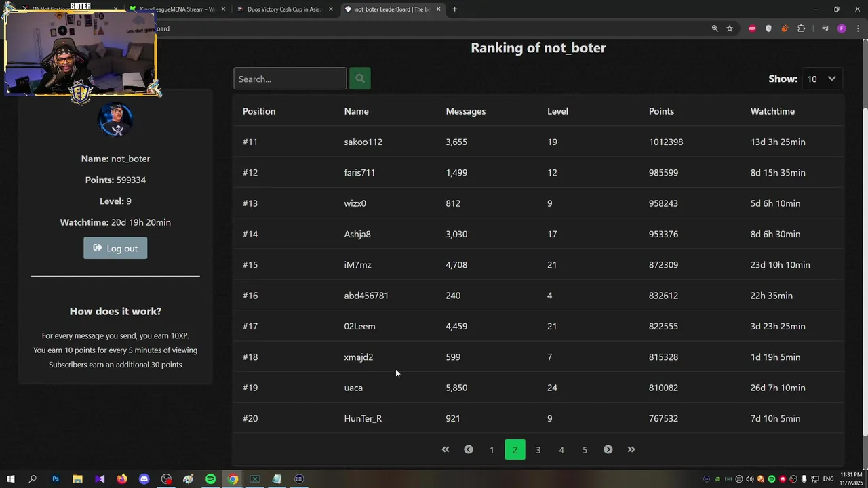The width and height of the screenshot is (868, 488).
Task: Open Spotify from taskbar
Action: pyautogui.click(x=210, y=479)
